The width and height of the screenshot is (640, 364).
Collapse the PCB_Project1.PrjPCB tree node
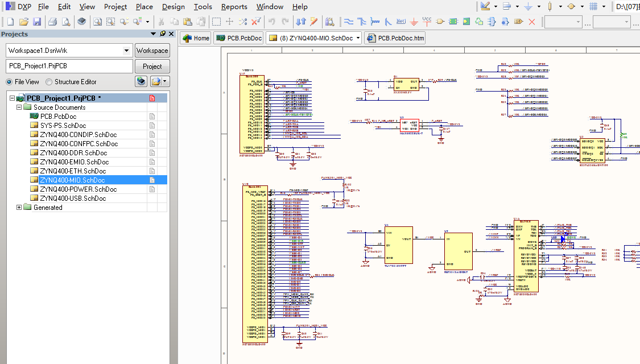pos(13,98)
